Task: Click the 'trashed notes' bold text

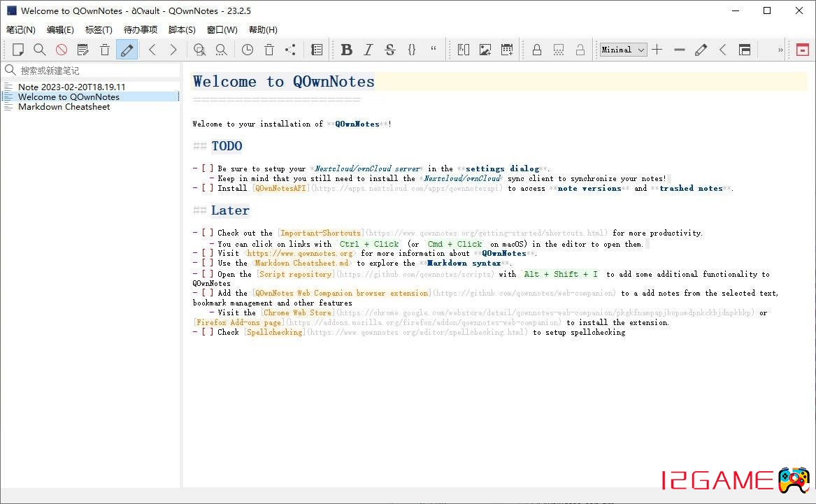Action: tap(691, 188)
